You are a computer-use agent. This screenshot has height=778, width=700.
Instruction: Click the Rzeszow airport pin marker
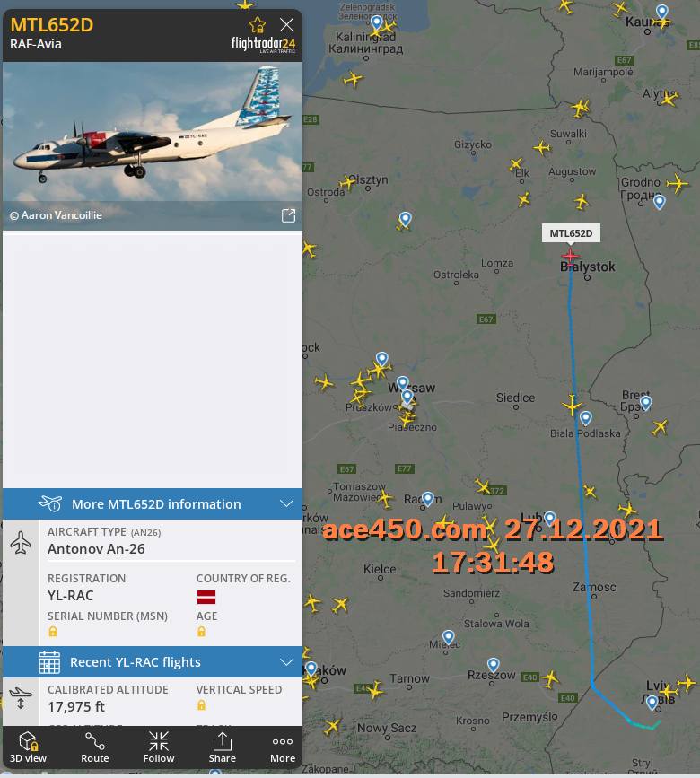coord(493,664)
